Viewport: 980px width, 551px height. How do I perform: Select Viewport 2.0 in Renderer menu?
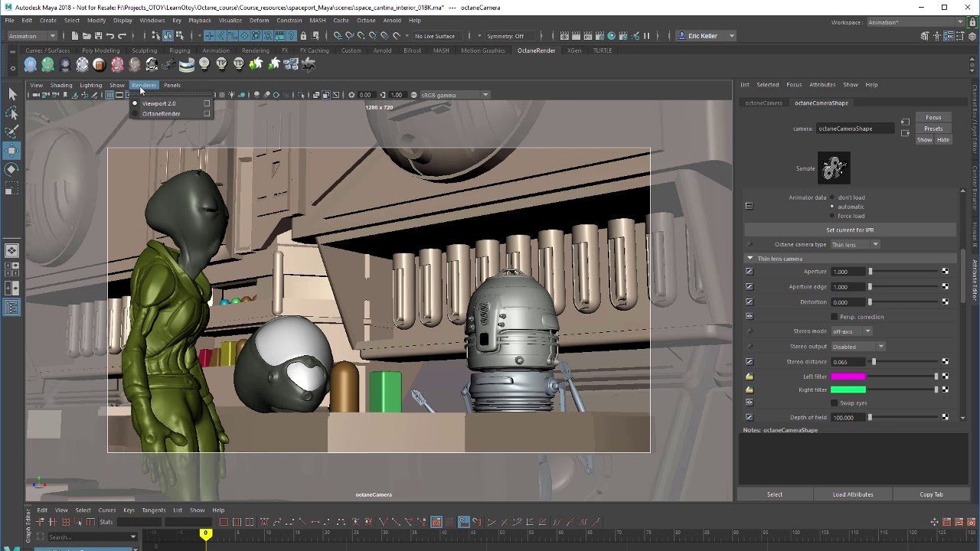[158, 103]
